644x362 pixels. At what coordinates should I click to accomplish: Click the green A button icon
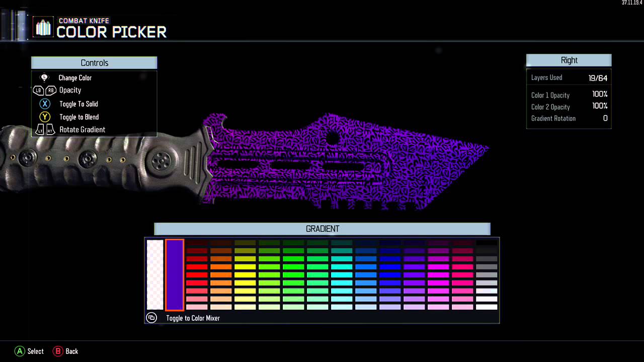click(19, 351)
